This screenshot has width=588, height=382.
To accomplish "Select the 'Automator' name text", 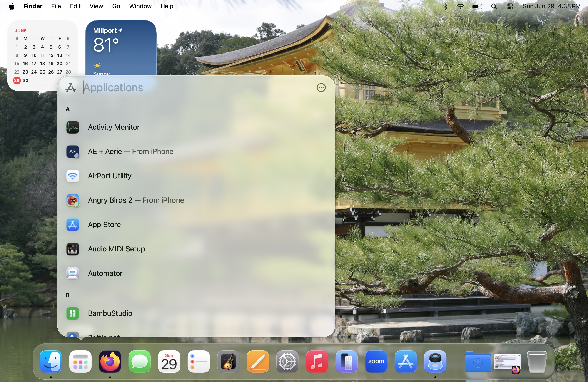I will click(x=105, y=273).
